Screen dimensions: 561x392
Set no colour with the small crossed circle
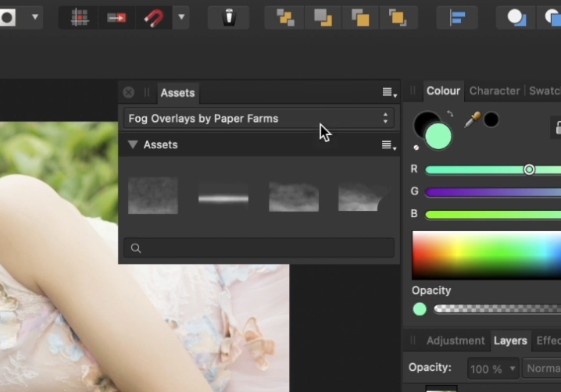416,148
